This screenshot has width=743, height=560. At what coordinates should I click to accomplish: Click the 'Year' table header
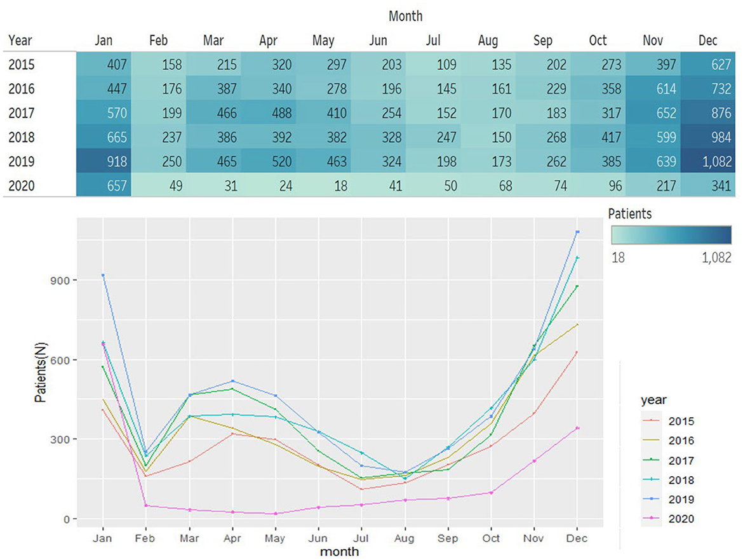click(x=20, y=40)
